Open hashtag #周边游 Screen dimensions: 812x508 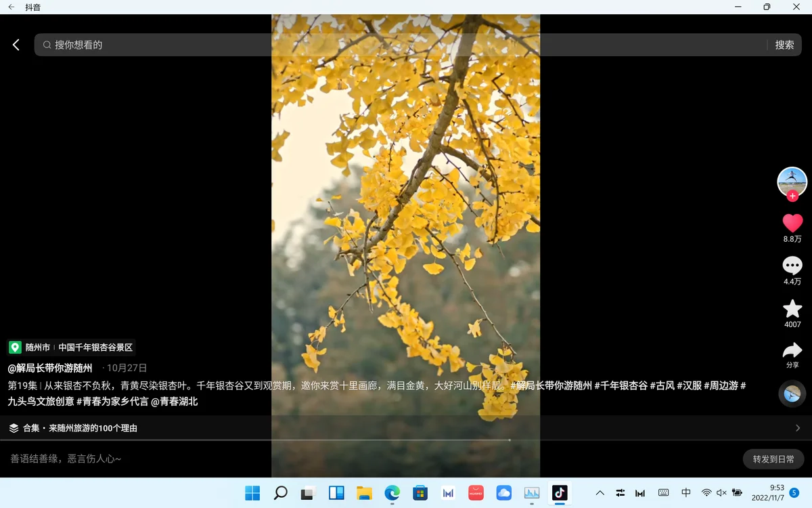tap(721, 385)
